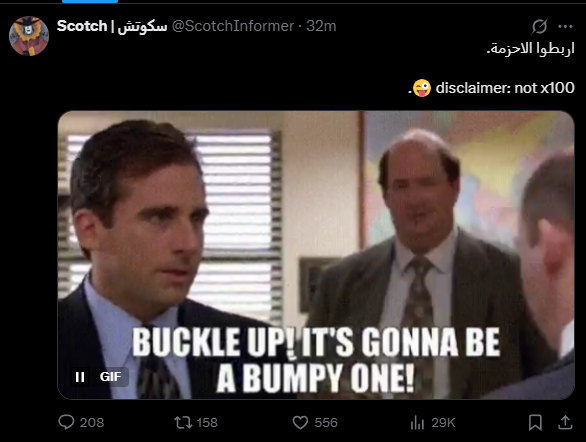Visit the @ScotchInformer handle
The image size is (586, 442).
pyautogui.click(x=233, y=26)
